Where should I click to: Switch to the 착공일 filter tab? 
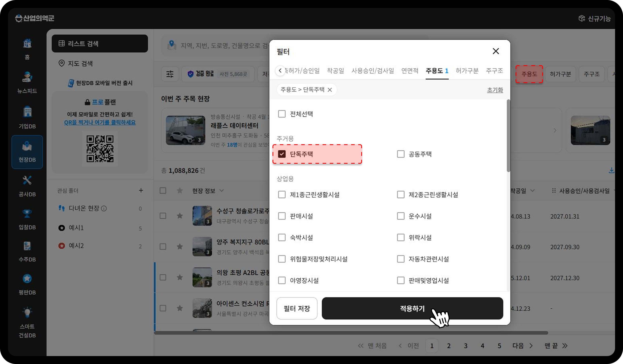tap(336, 71)
